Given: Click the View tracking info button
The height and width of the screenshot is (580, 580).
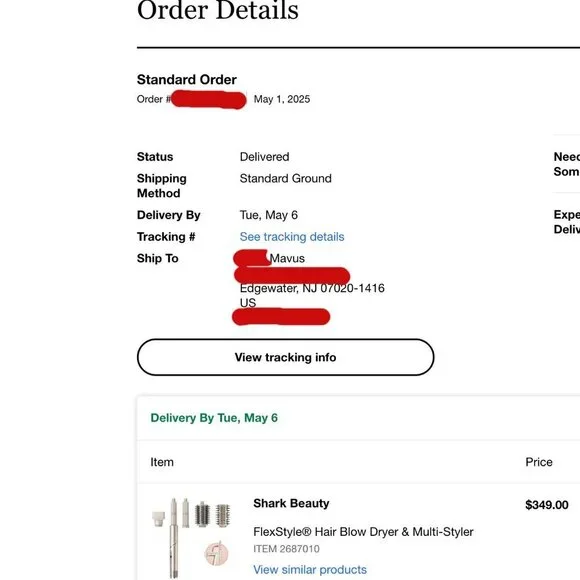Looking at the screenshot, I should [285, 357].
